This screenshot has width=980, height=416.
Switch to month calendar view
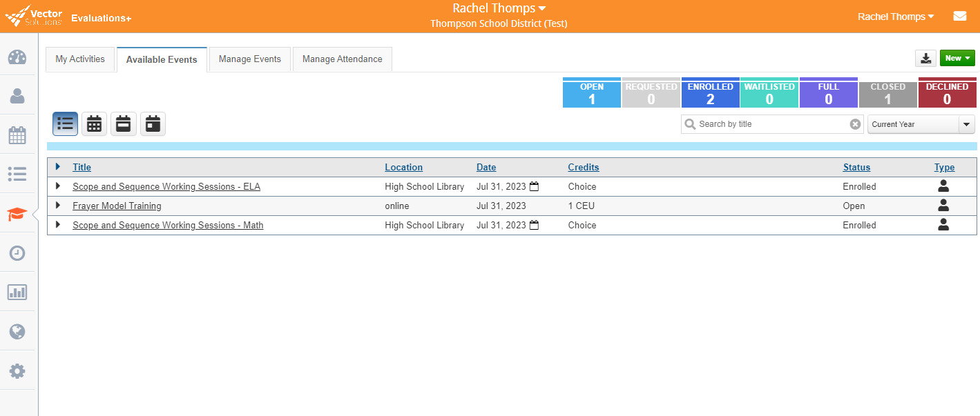(95, 124)
